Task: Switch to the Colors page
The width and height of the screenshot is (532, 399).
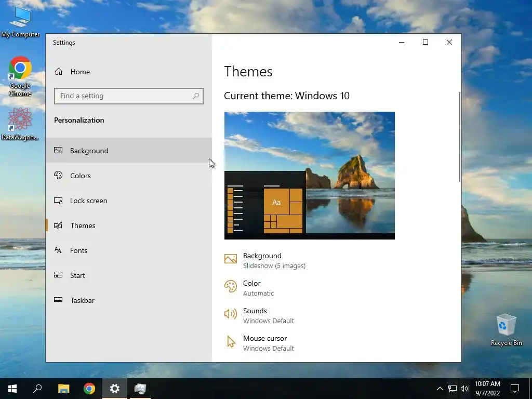Action: coord(129,176)
